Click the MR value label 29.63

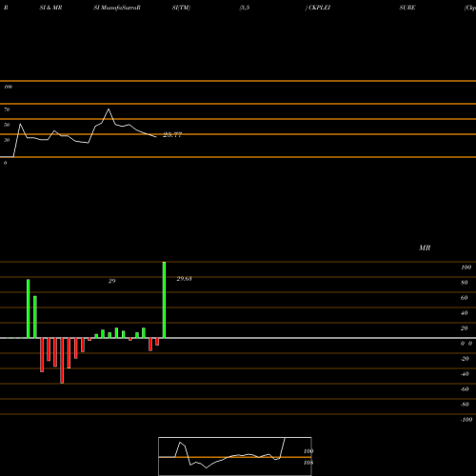[x=184, y=279]
